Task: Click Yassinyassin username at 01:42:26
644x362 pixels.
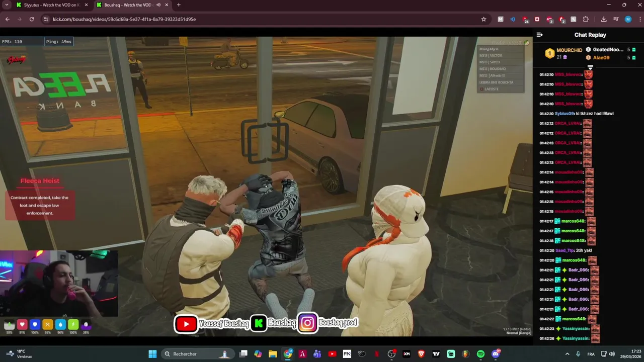Action: click(575, 338)
